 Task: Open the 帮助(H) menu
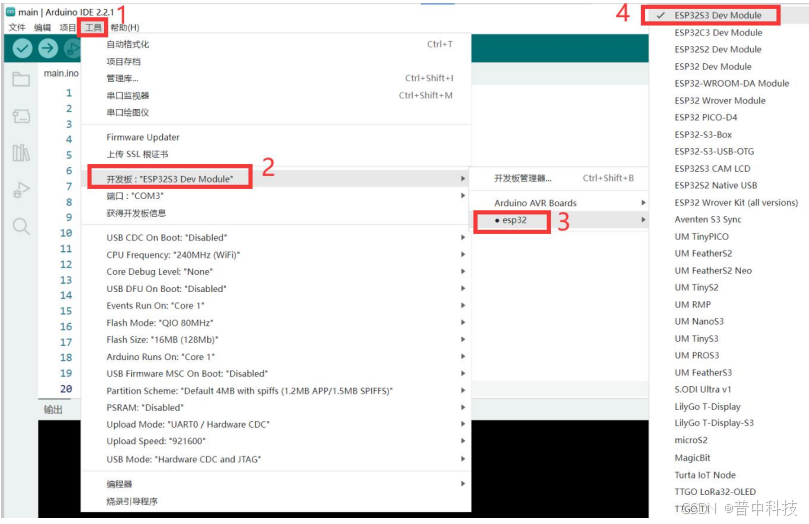tap(124, 27)
